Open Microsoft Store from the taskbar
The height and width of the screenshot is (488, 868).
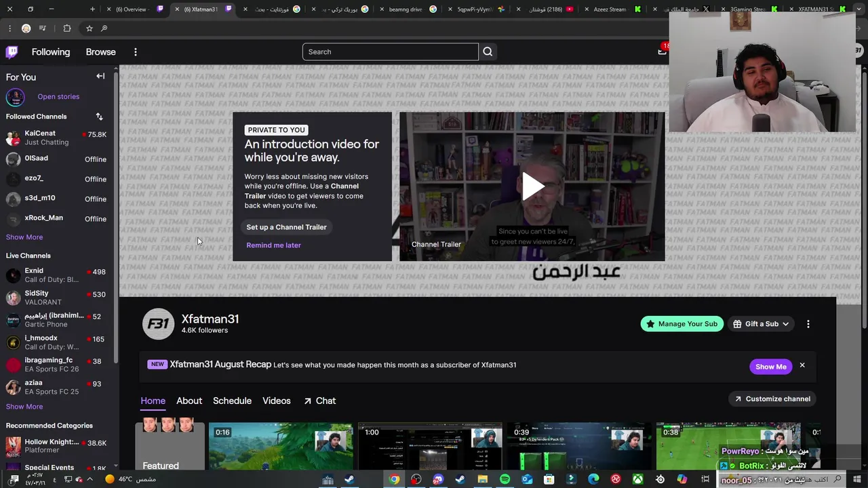point(549,479)
